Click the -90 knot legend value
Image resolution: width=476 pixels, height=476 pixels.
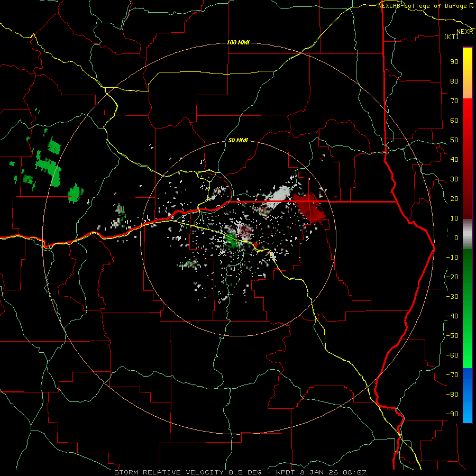452,414
